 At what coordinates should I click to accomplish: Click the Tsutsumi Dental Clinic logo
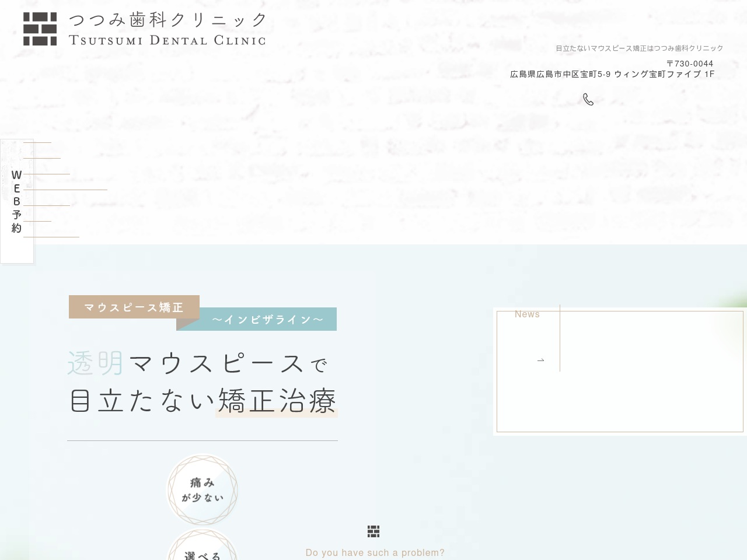145,29
